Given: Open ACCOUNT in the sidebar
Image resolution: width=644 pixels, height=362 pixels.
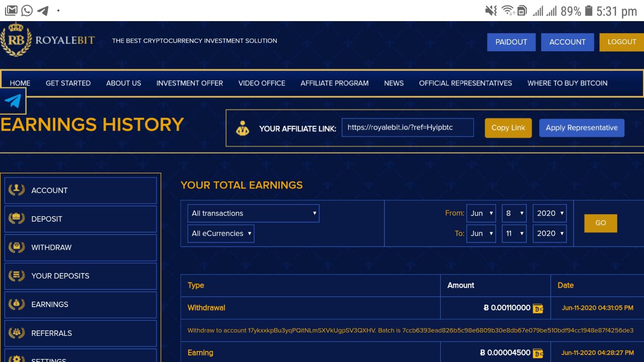Looking at the screenshot, I should (80, 191).
